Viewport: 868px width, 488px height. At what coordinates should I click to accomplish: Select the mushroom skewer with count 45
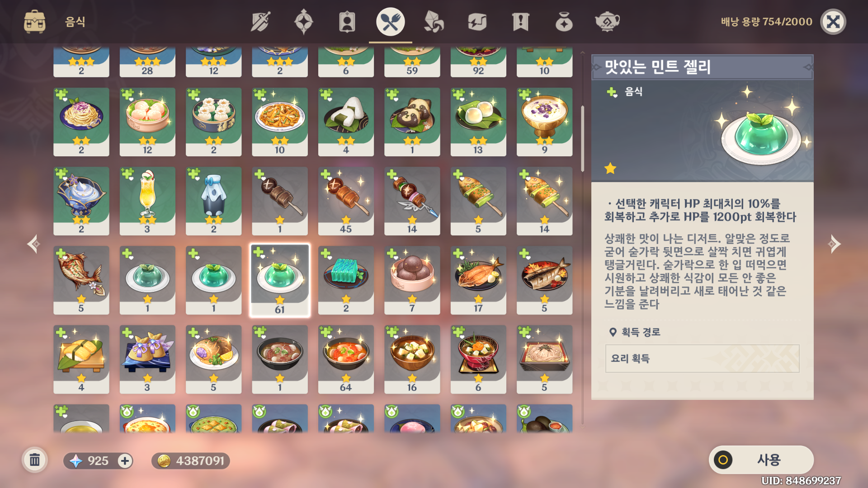[x=346, y=201]
